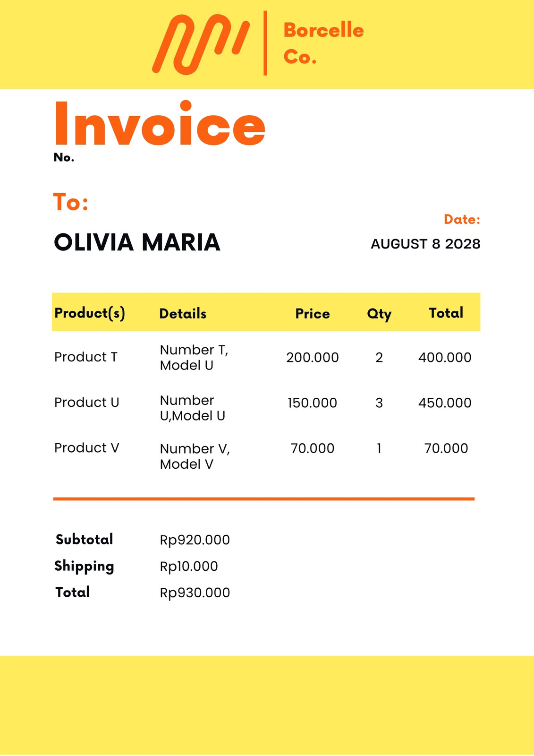Select the recipient name OLIVIA MARIA
The image size is (534, 756).
point(137,242)
